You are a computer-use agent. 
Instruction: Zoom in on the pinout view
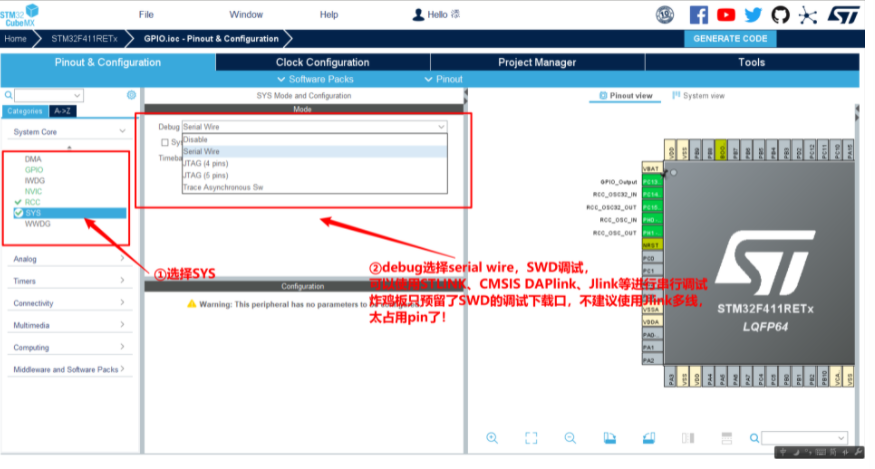tap(492, 438)
